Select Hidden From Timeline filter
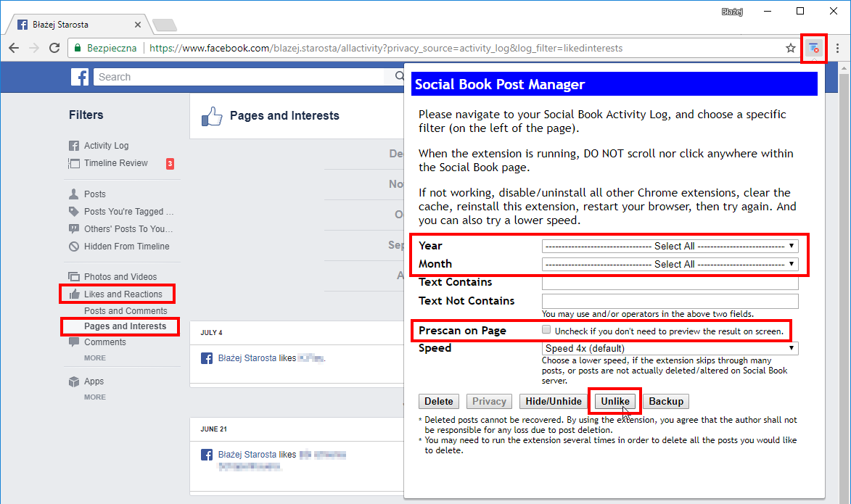This screenshot has width=851, height=504. (126, 247)
